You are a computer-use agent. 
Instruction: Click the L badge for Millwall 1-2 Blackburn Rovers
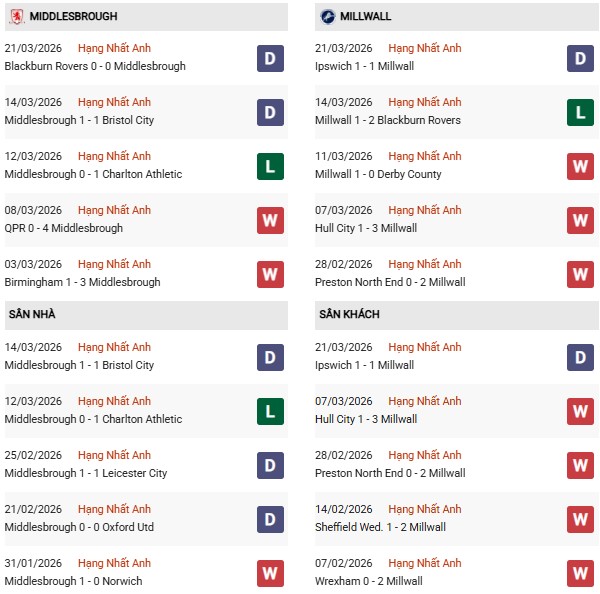[x=580, y=112]
